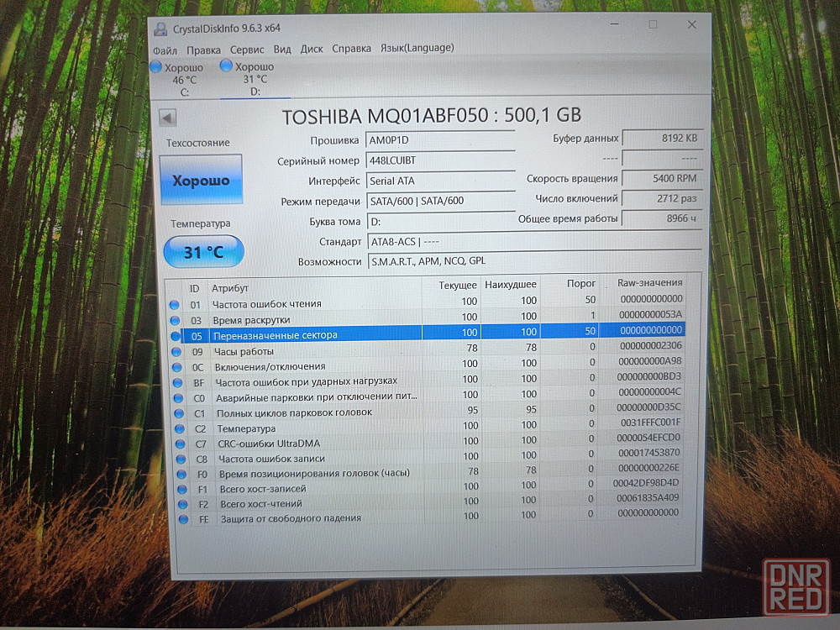Open the Сервис menu

(247, 50)
